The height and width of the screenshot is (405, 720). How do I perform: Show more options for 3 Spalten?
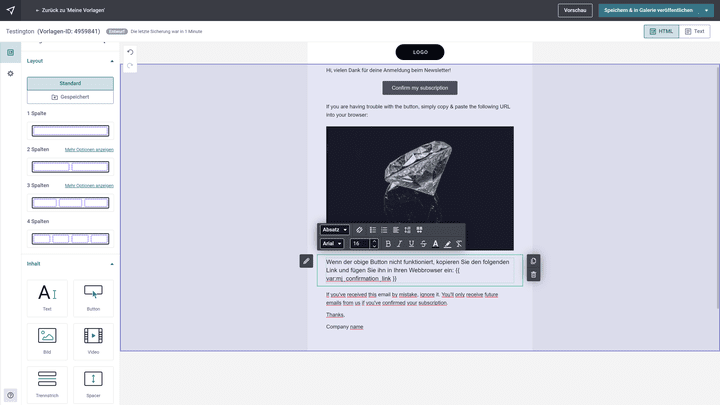[x=89, y=186]
